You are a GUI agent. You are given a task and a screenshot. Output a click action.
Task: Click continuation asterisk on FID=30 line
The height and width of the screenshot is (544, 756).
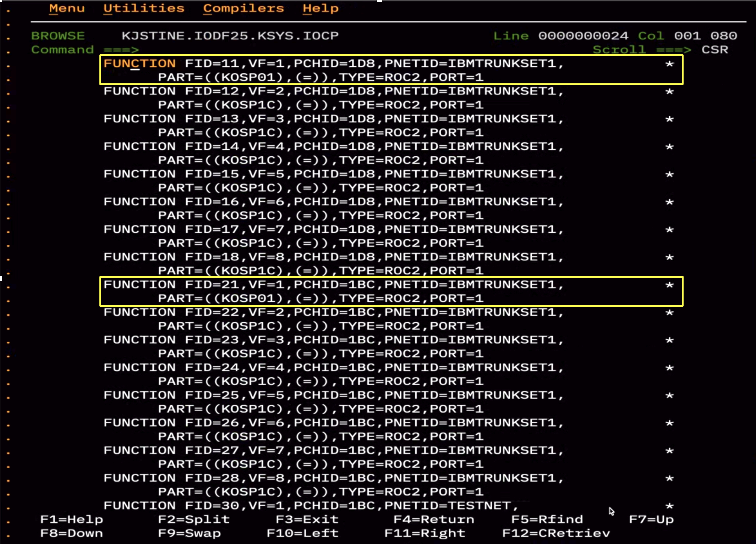pos(669,506)
